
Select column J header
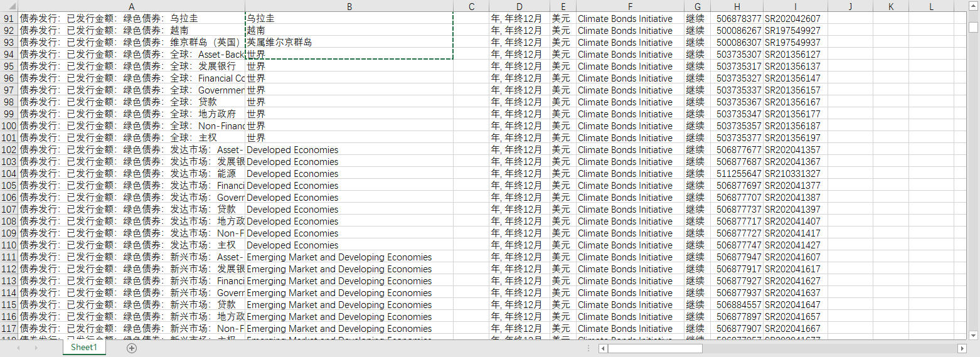point(850,6)
